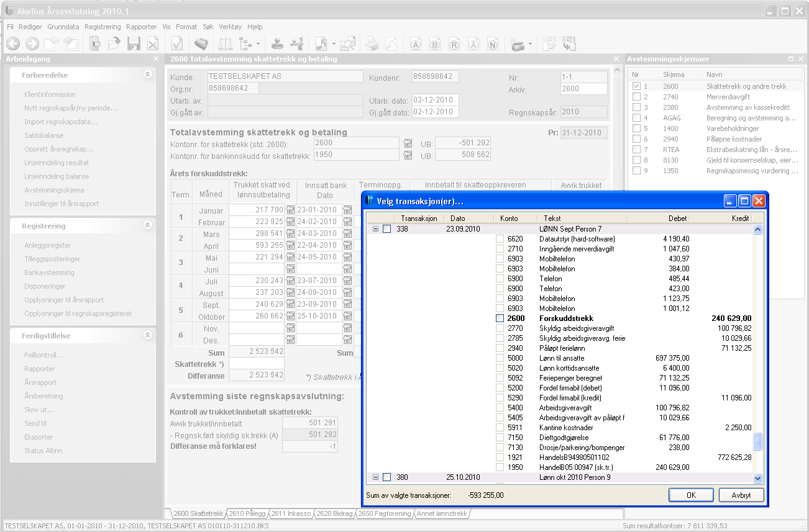Click the Kunde TESTSELSKAPET AS field

(285, 76)
